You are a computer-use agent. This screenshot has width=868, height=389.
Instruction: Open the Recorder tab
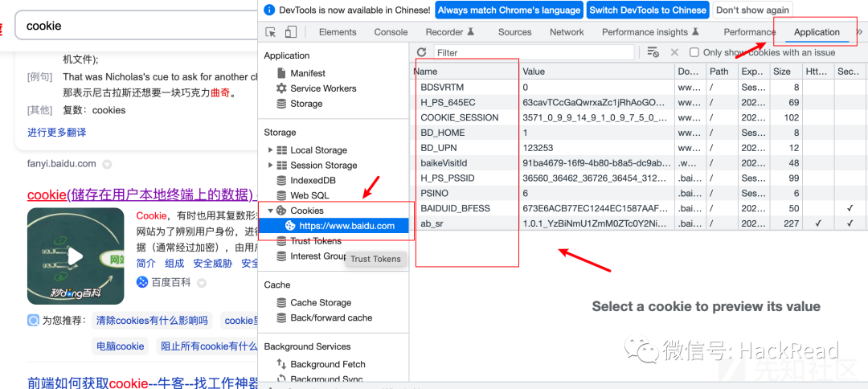(x=450, y=32)
